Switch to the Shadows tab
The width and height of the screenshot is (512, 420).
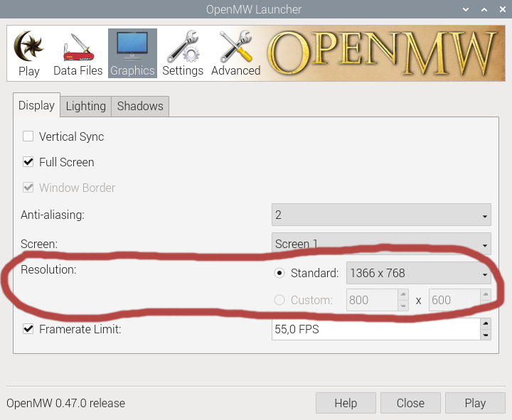pyautogui.click(x=140, y=107)
